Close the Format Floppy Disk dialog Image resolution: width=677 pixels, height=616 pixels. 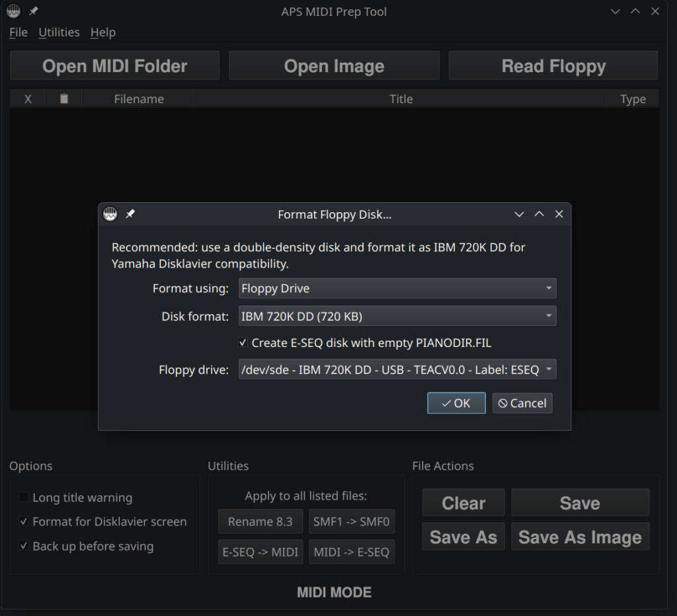coord(559,214)
